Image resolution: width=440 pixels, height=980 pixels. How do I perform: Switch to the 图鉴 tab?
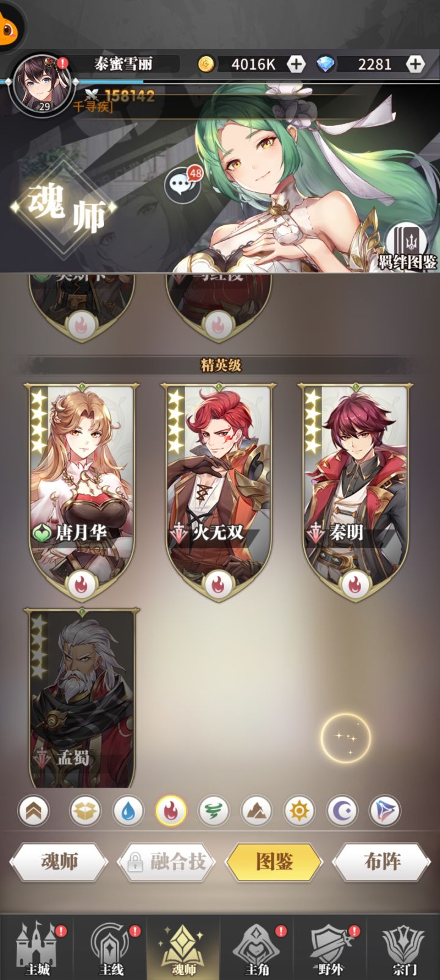(274, 862)
